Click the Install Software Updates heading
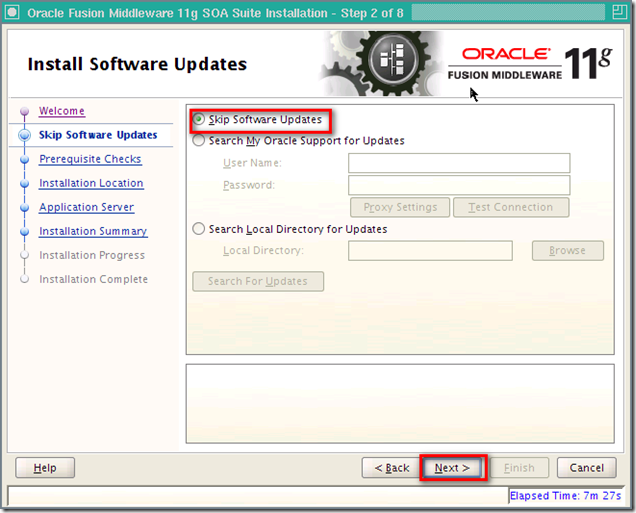636x513 pixels. [137, 64]
